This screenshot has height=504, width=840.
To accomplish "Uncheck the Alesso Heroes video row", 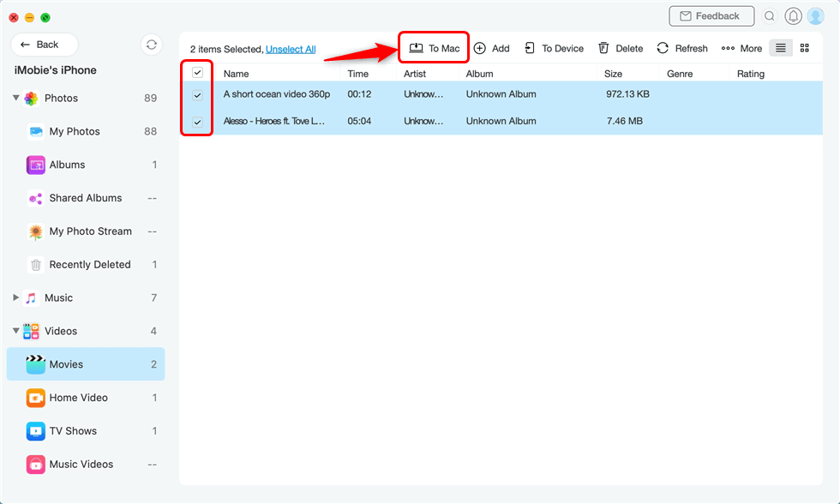I will point(198,122).
